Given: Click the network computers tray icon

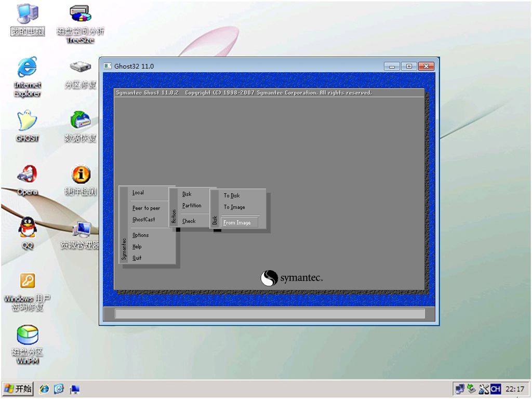Looking at the screenshot, I should click(x=460, y=389).
